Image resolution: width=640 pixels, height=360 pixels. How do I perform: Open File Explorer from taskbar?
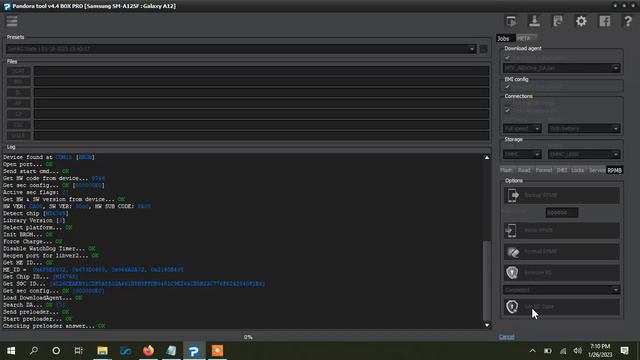tap(102, 351)
